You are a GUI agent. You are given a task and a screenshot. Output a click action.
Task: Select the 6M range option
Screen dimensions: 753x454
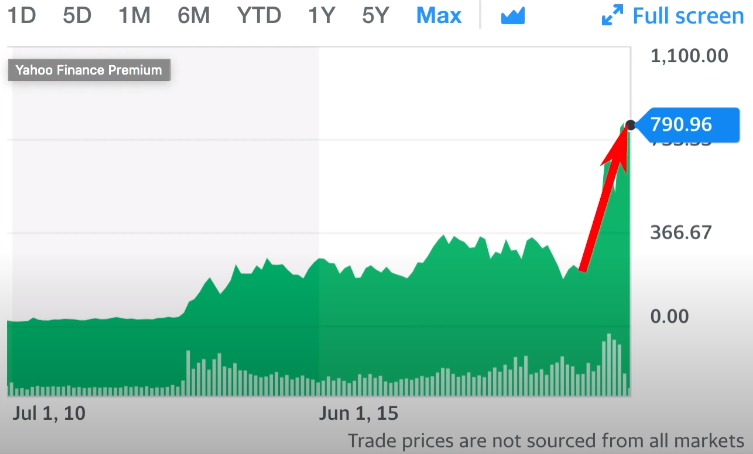pyautogui.click(x=194, y=15)
